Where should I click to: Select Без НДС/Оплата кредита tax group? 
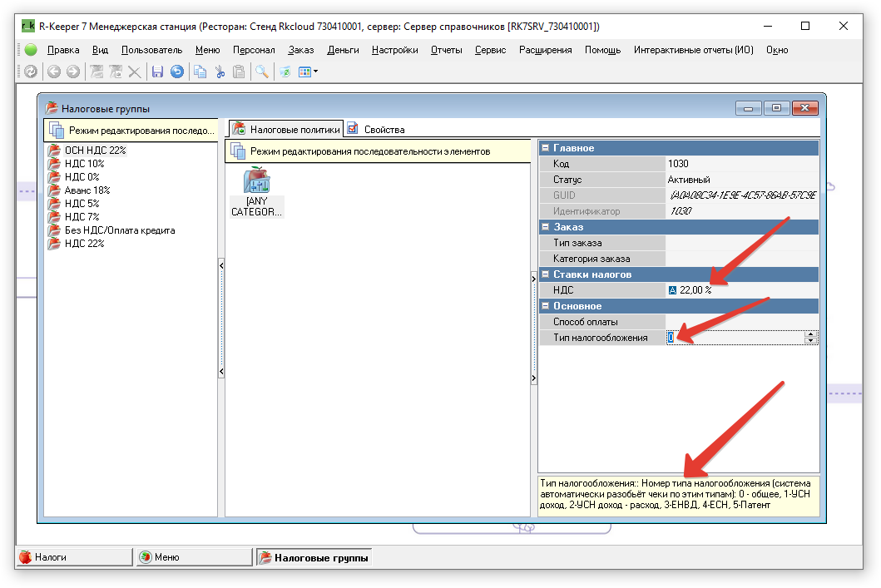click(x=119, y=230)
